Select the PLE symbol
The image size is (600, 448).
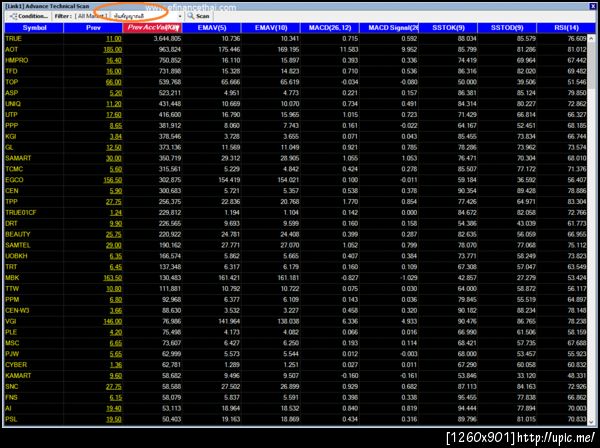click(11, 332)
